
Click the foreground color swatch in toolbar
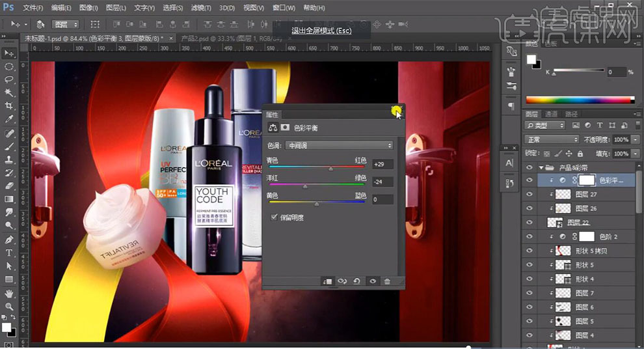[6, 328]
